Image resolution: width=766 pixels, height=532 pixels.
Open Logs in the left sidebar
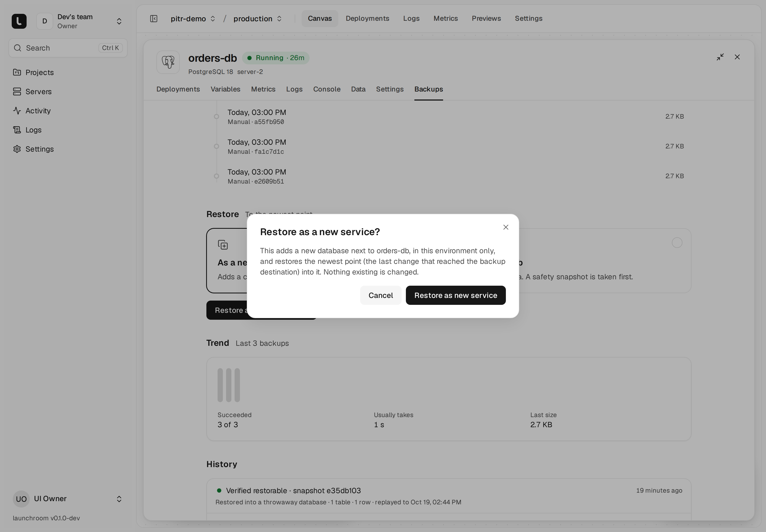28,130
